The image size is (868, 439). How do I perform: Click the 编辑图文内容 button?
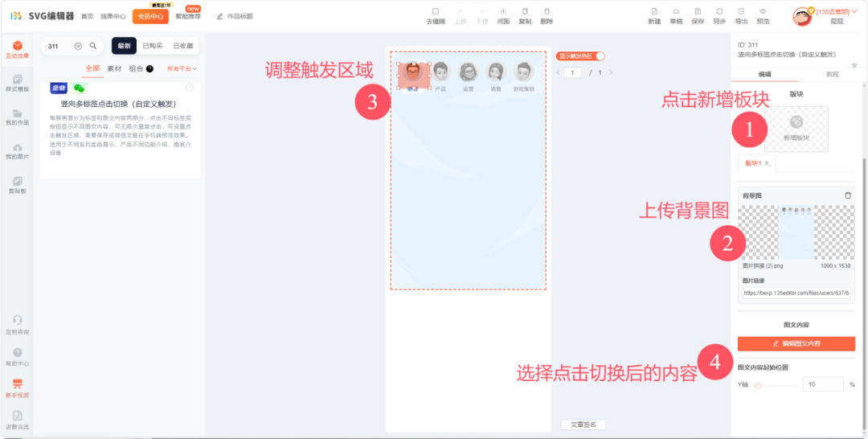(796, 344)
